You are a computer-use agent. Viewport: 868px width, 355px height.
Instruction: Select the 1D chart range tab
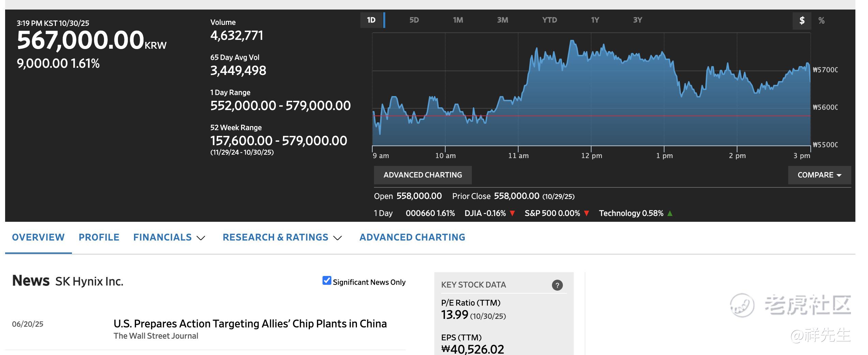371,20
